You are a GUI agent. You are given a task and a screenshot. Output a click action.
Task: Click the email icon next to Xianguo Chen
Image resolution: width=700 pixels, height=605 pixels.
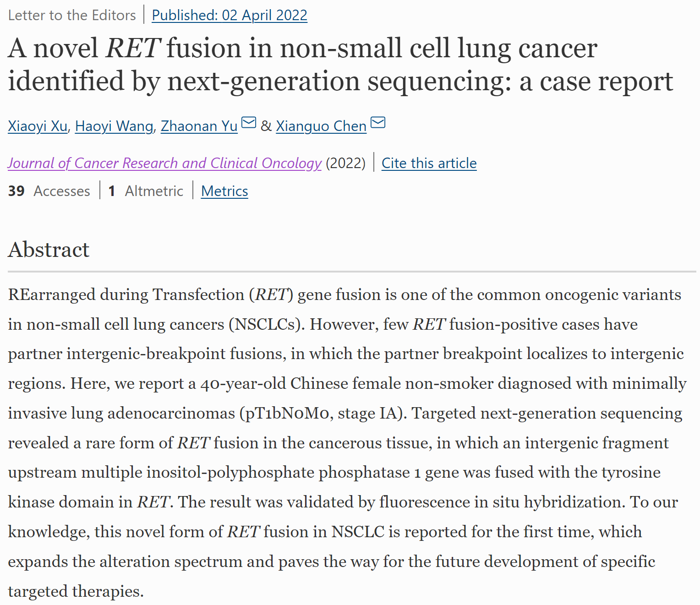tap(378, 123)
